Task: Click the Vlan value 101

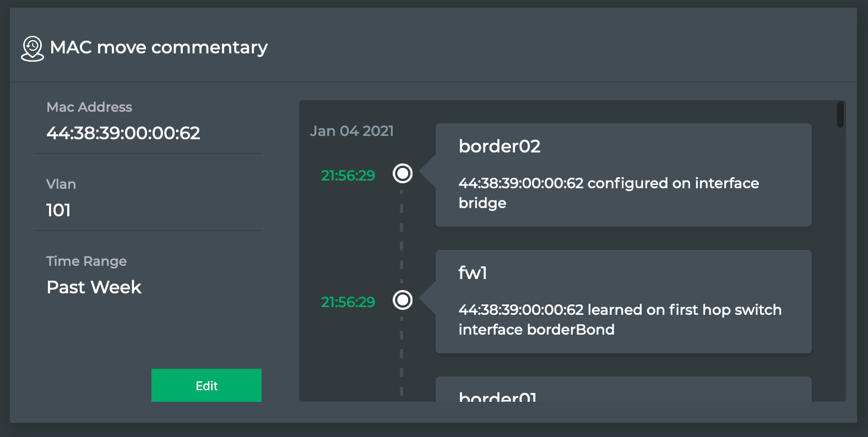Action: [58, 210]
